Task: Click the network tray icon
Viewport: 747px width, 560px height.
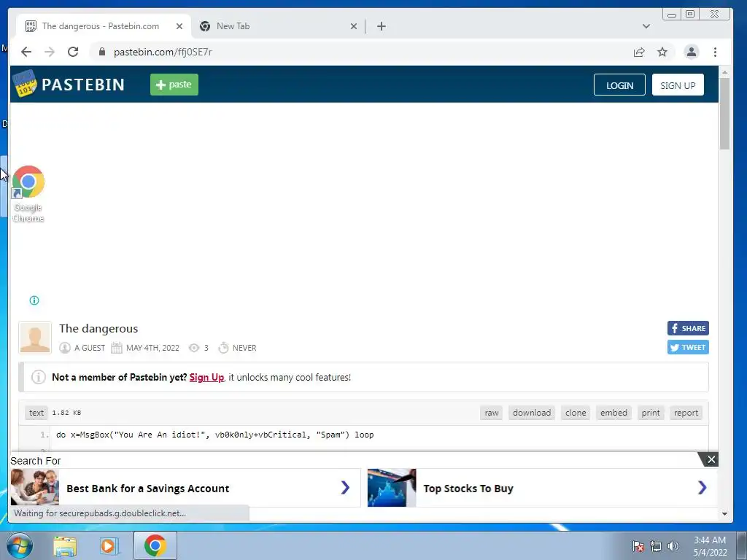Action: point(656,546)
